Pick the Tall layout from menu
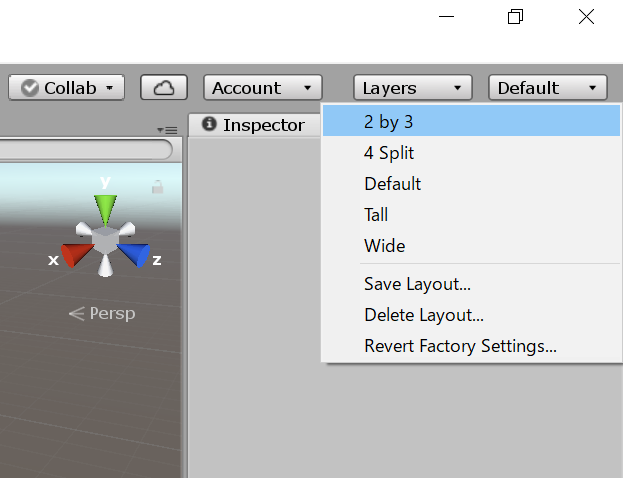This screenshot has height=478, width=623. pyautogui.click(x=376, y=215)
